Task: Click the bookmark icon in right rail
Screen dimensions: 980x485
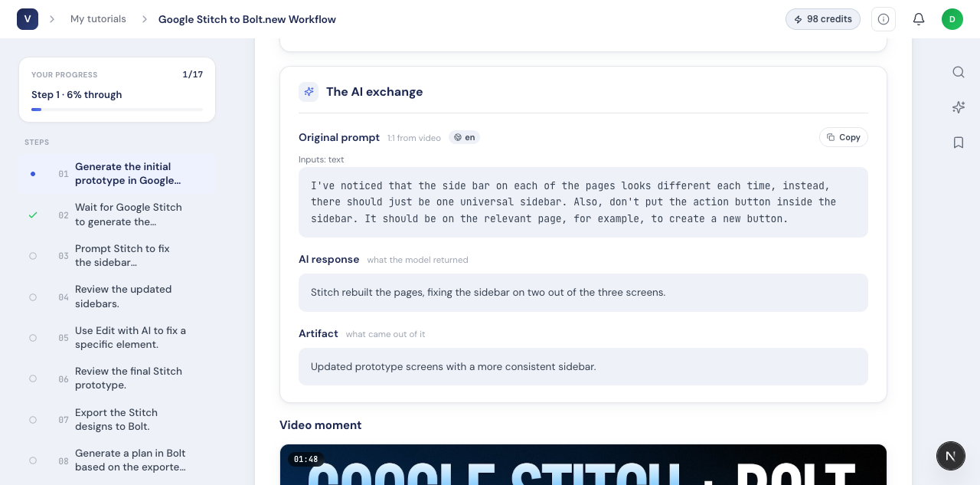Action: pyautogui.click(x=959, y=143)
